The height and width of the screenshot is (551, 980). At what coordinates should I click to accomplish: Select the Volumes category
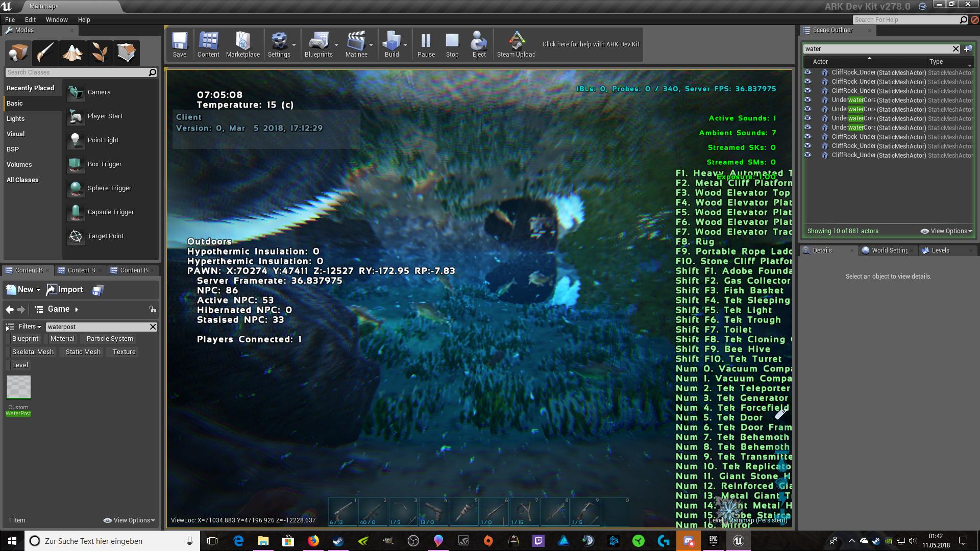click(19, 165)
